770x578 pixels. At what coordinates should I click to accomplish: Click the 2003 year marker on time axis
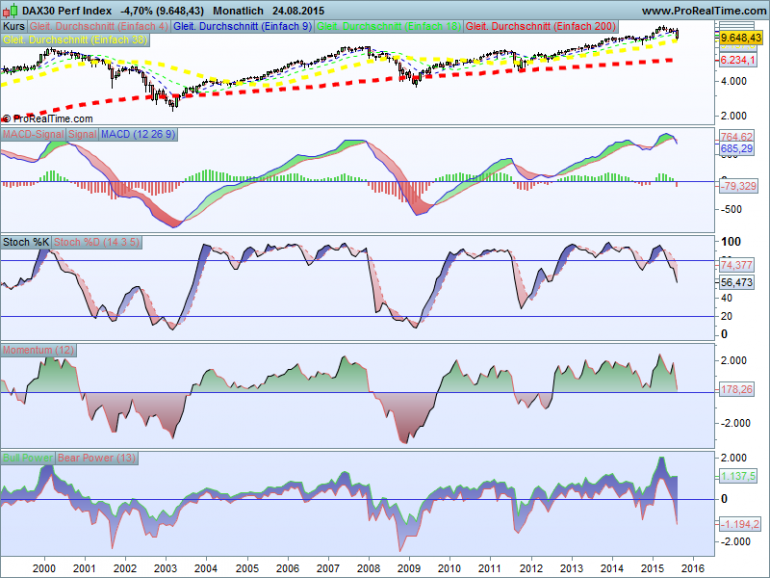[x=165, y=569]
